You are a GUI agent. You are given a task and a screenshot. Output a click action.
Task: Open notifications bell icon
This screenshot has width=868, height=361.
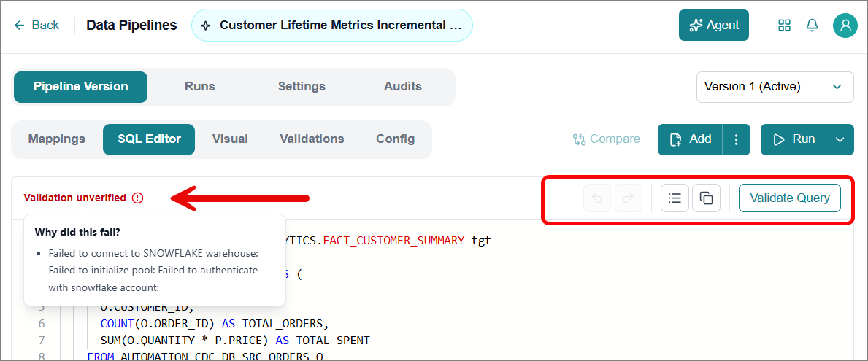(x=812, y=26)
